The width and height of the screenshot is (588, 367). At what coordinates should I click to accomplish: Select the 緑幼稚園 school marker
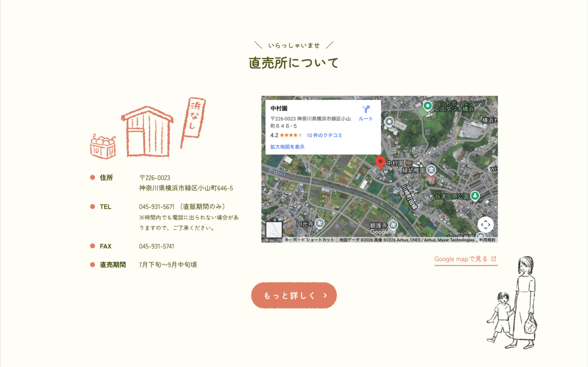[x=431, y=170]
